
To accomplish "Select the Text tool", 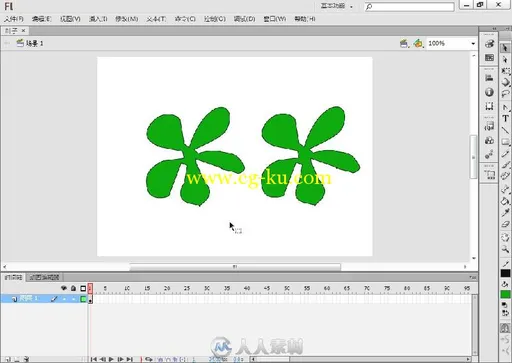I will [505, 119].
